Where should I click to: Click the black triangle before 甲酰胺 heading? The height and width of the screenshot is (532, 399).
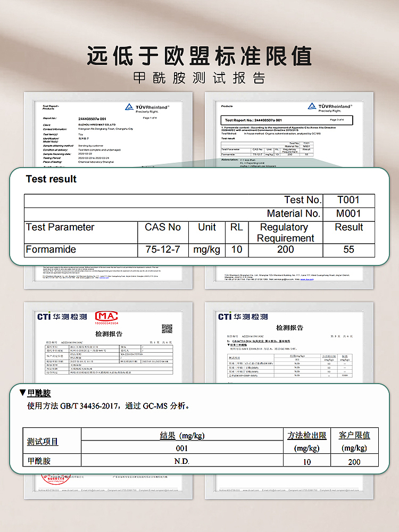(22, 393)
